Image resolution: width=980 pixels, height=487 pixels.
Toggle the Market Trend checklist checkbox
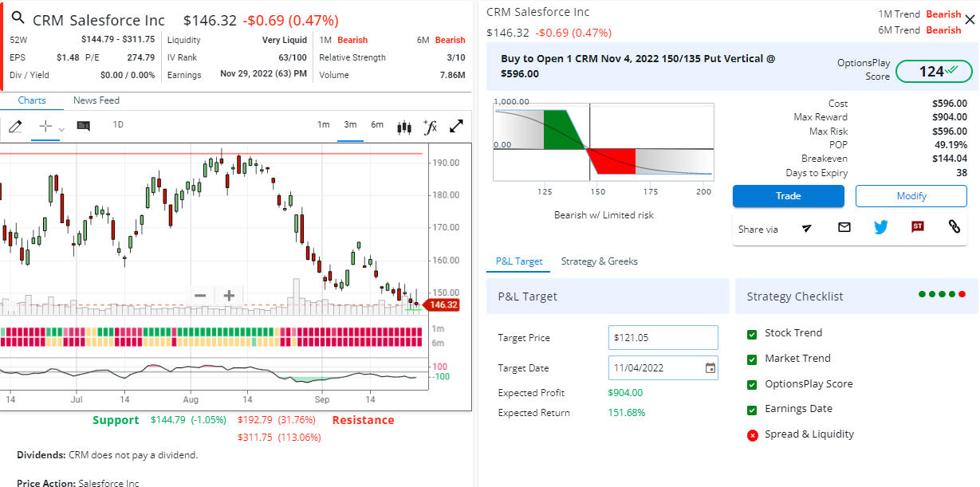(752, 359)
